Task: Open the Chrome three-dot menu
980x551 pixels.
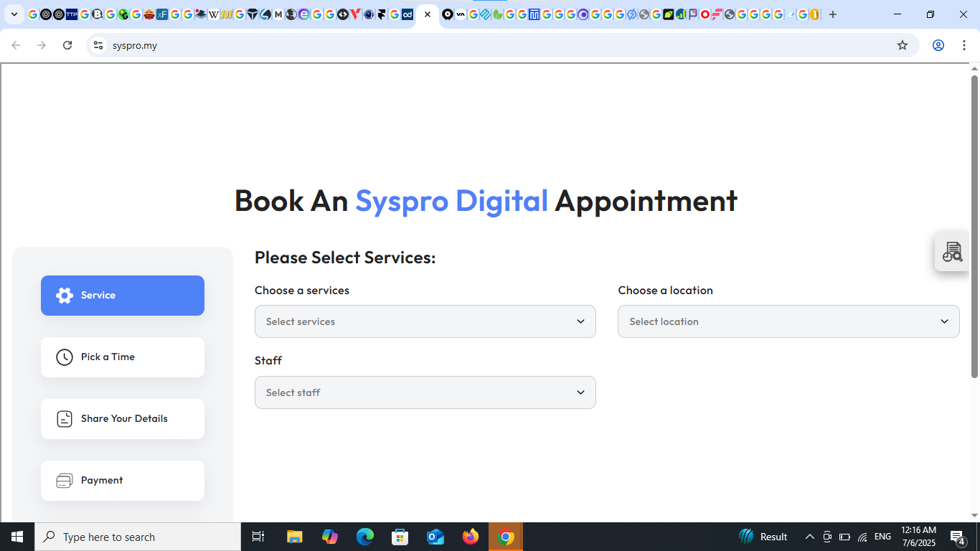Action: [964, 45]
